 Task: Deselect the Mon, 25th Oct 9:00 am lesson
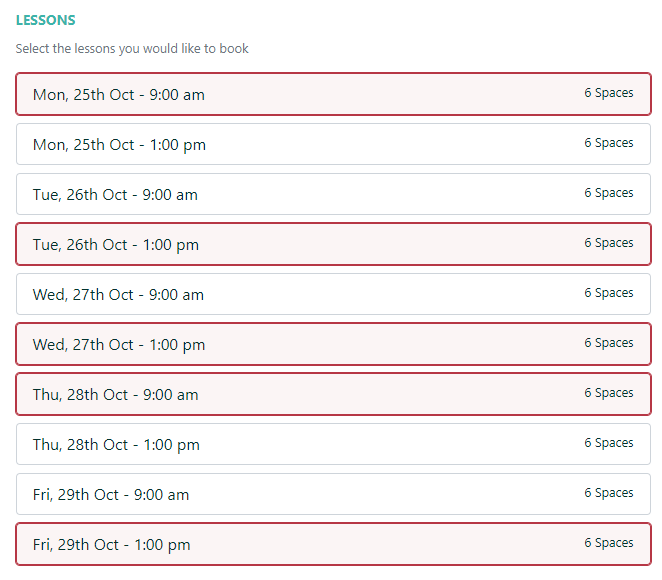click(333, 94)
